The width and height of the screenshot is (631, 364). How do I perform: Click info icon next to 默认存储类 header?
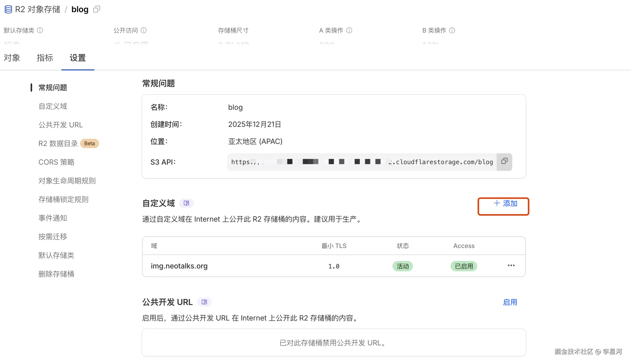click(x=40, y=31)
